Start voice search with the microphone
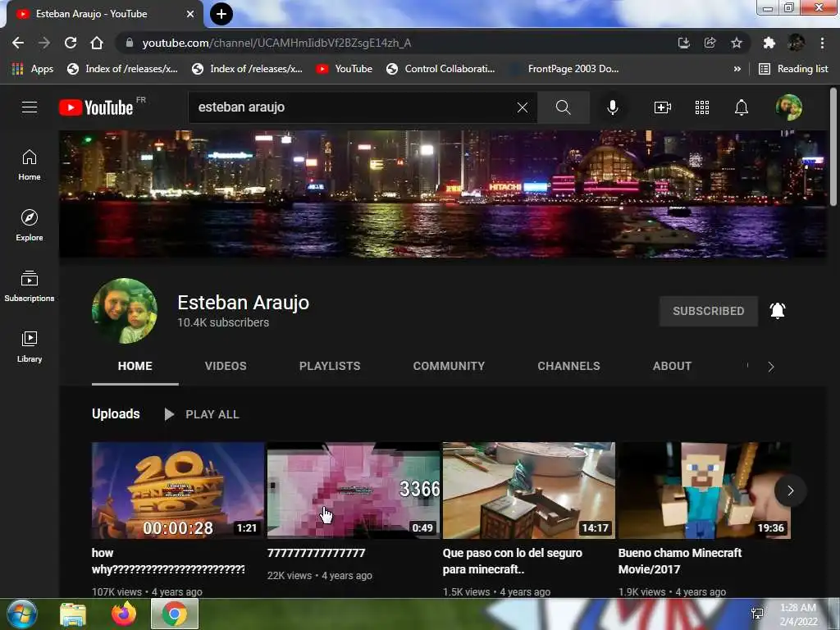The image size is (840, 630). [613, 107]
